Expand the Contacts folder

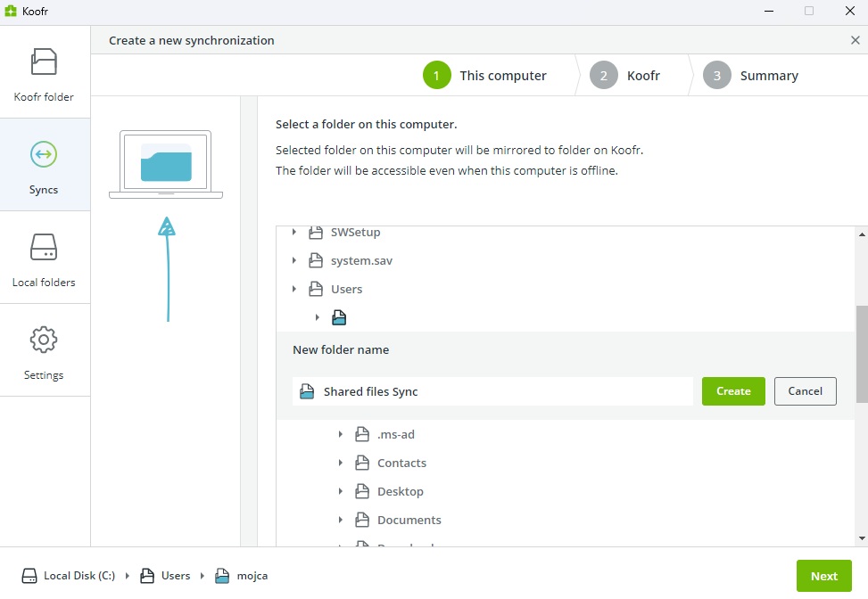click(341, 463)
